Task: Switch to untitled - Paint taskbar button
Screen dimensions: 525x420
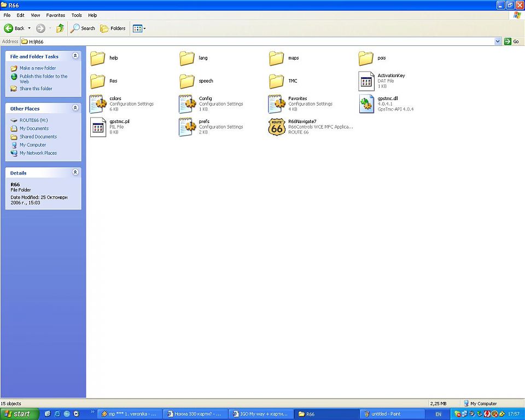Action: point(392,414)
